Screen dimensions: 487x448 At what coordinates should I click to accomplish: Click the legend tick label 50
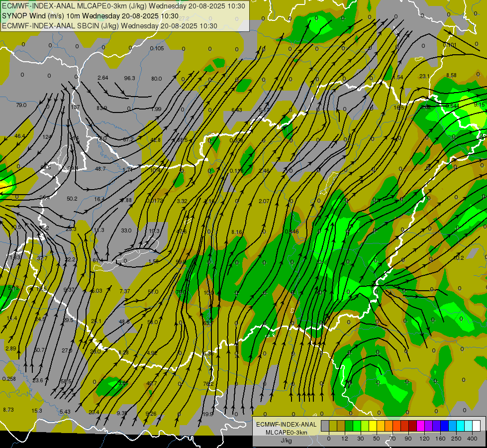377,439
